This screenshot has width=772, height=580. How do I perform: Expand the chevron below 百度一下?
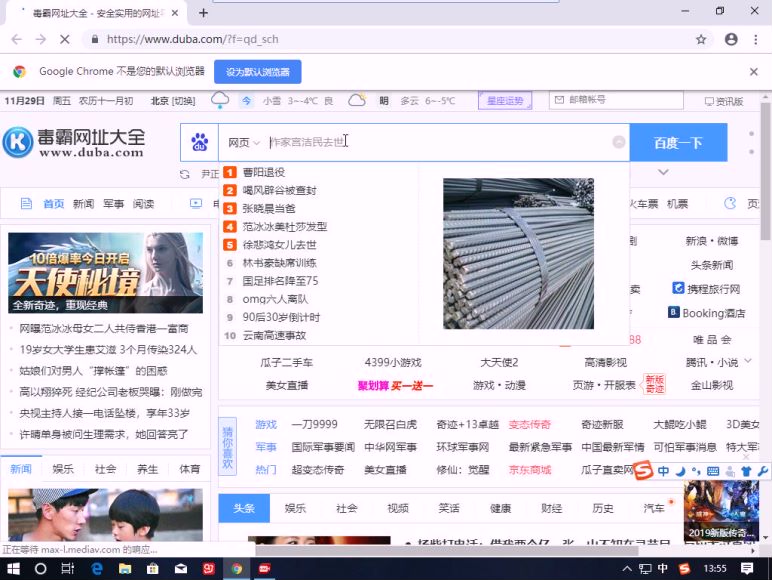click(x=663, y=172)
